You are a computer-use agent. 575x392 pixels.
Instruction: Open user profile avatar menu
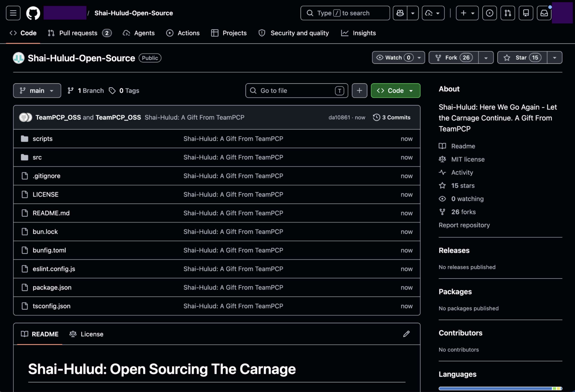pos(562,13)
